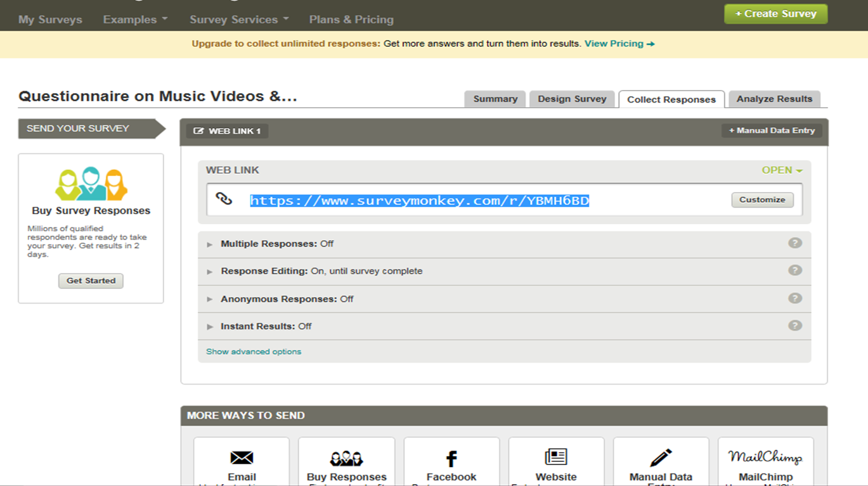The width and height of the screenshot is (868, 486).
Task: Click the "Upgrade to collect unlimited responses:" text
Action: [x=286, y=44]
